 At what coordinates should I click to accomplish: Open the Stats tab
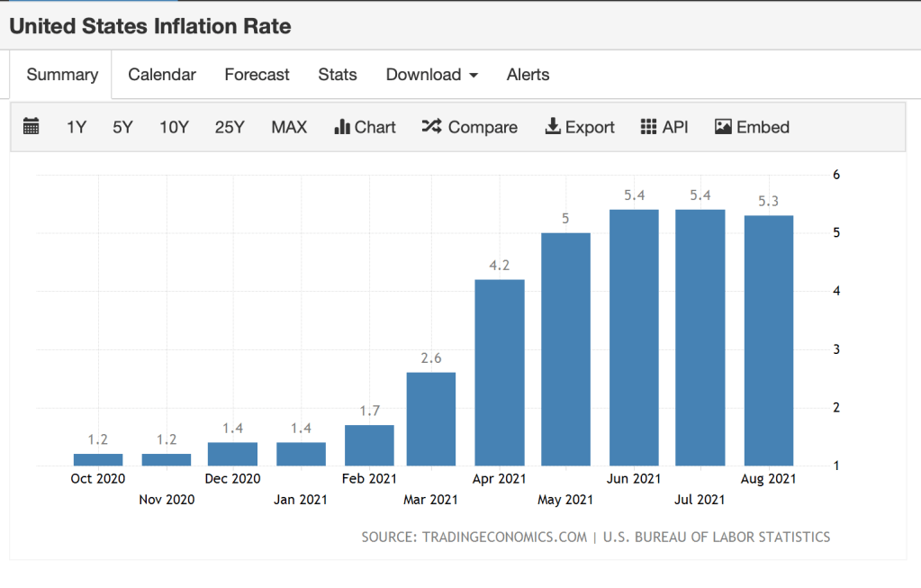pyautogui.click(x=338, y=75)
